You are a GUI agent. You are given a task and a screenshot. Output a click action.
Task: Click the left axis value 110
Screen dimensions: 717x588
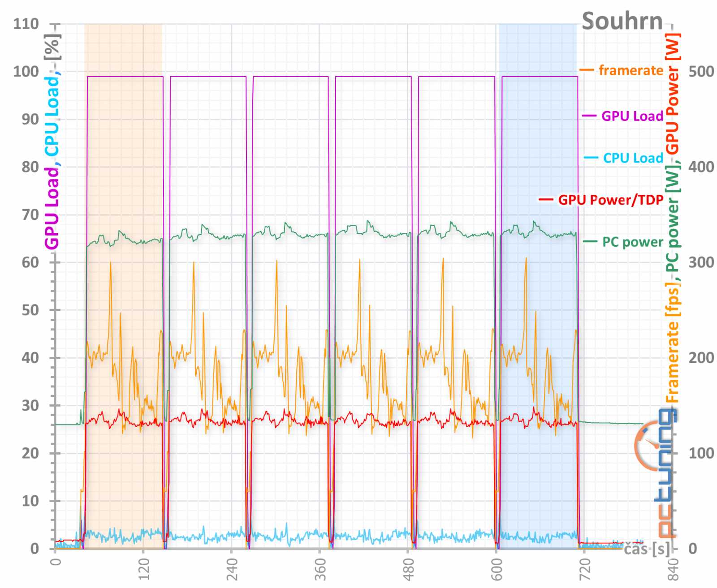(26, 24)
